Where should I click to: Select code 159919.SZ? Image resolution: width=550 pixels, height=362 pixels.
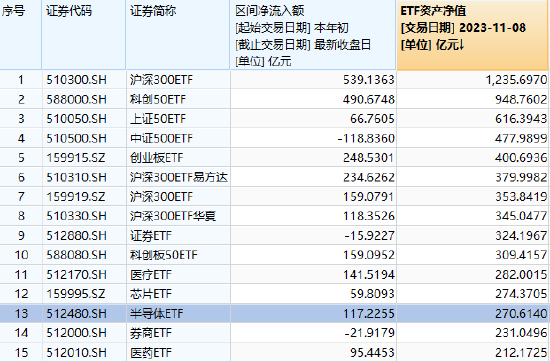76,197
